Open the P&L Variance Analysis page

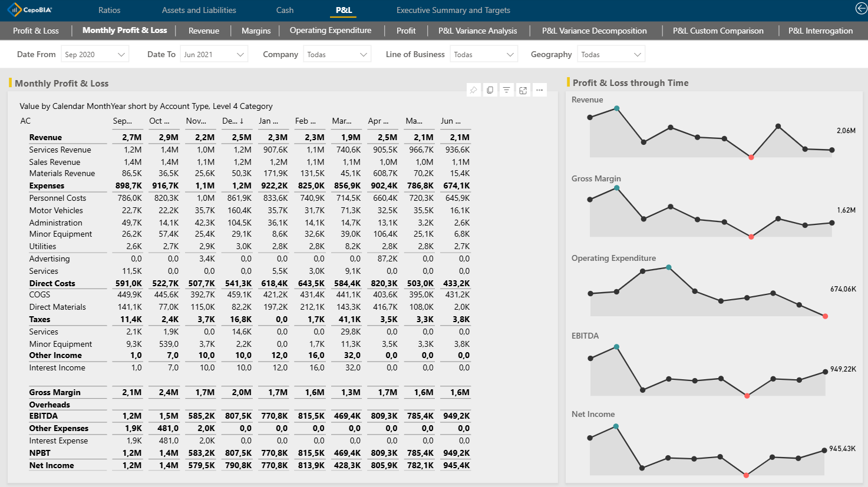477,31
